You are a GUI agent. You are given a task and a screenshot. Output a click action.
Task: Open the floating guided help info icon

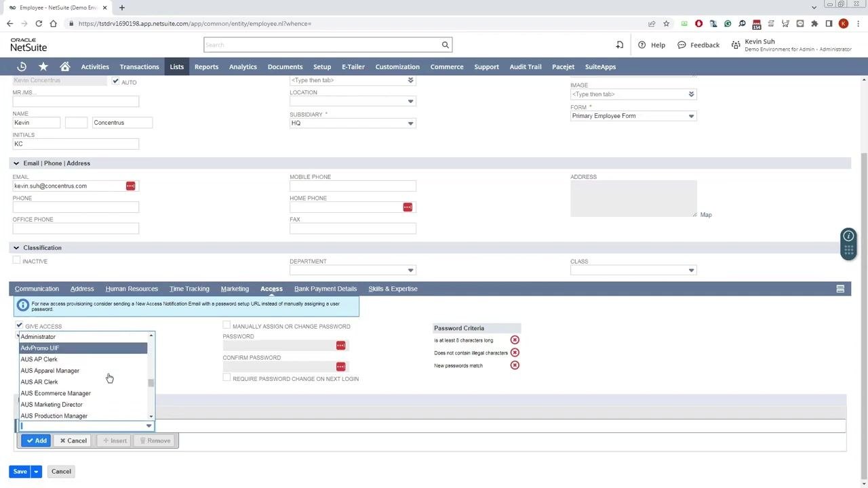coord(848,236)
